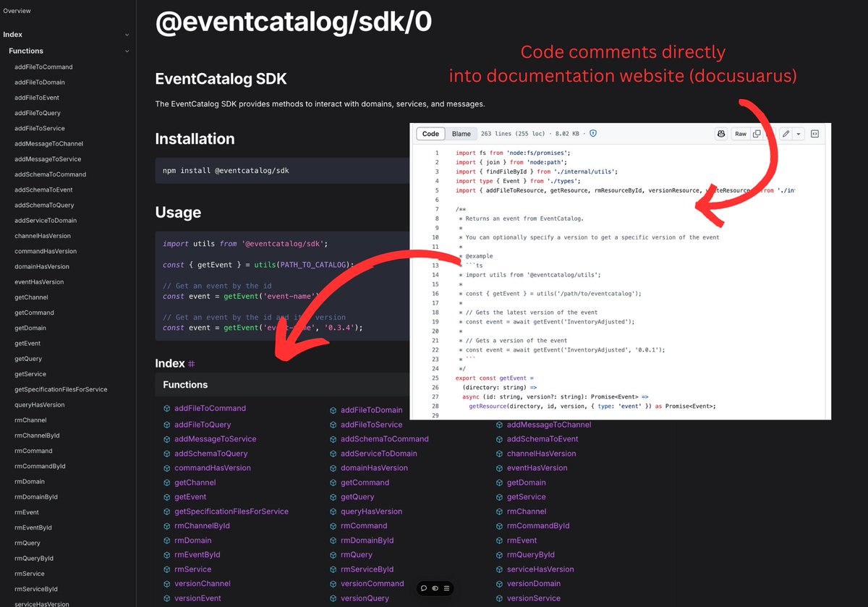868x607 pixels.
Task: Open Overview in the sidebar
Action: pyautogui.click(x=17, y=11)
